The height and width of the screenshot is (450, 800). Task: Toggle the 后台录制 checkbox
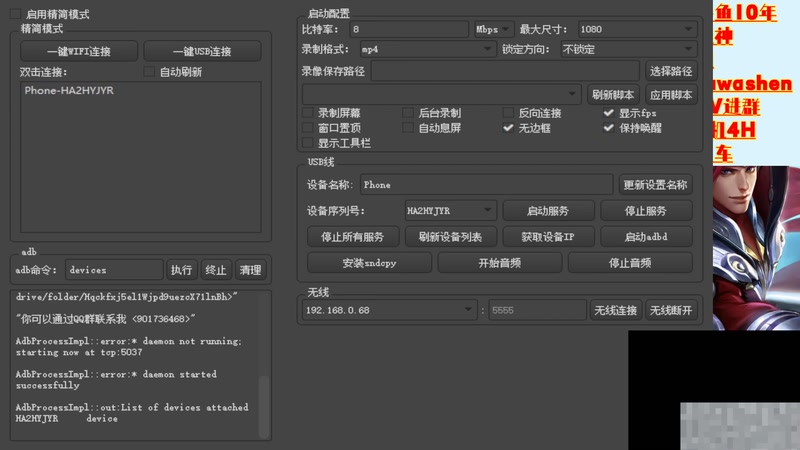point(408,113)
